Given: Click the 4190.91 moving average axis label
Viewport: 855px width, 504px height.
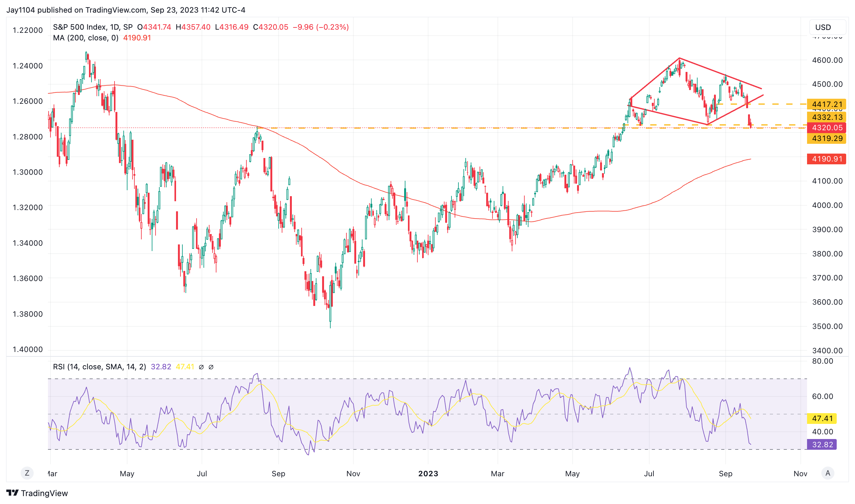Looking at the screenshot, I should (827, 159).
